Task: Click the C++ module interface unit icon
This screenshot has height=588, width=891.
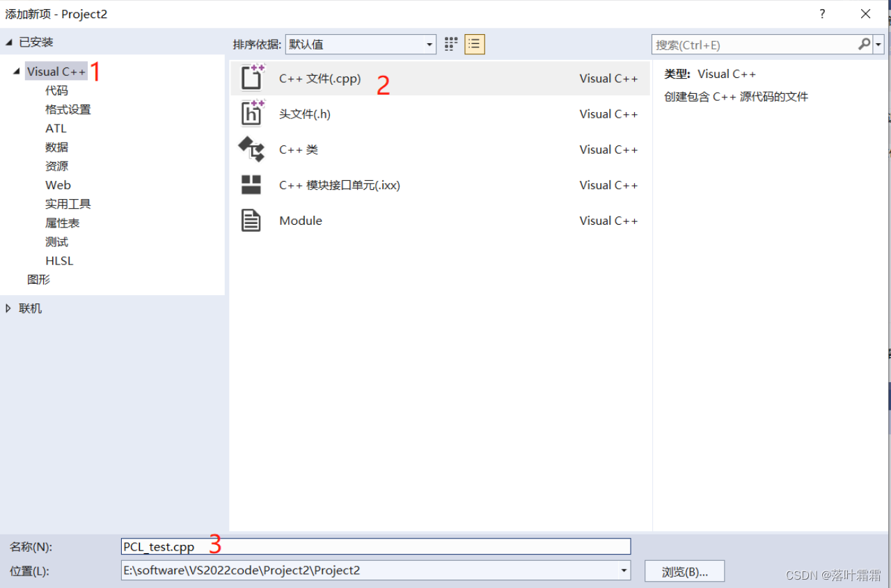Action: 251,184
